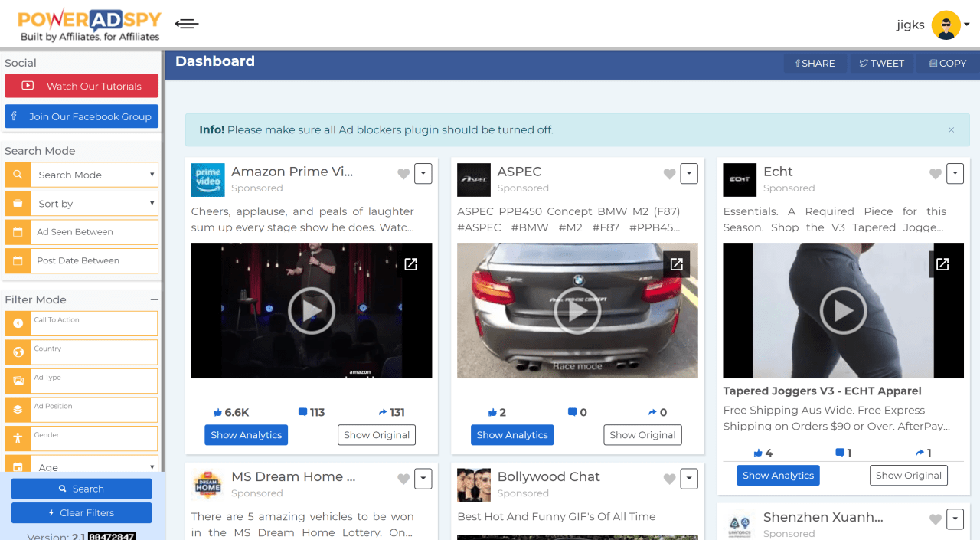Screen dimensions: 980x540
Task: Favorite the Amazon Prime Video ad heart
Action: [x=403, y=175]
